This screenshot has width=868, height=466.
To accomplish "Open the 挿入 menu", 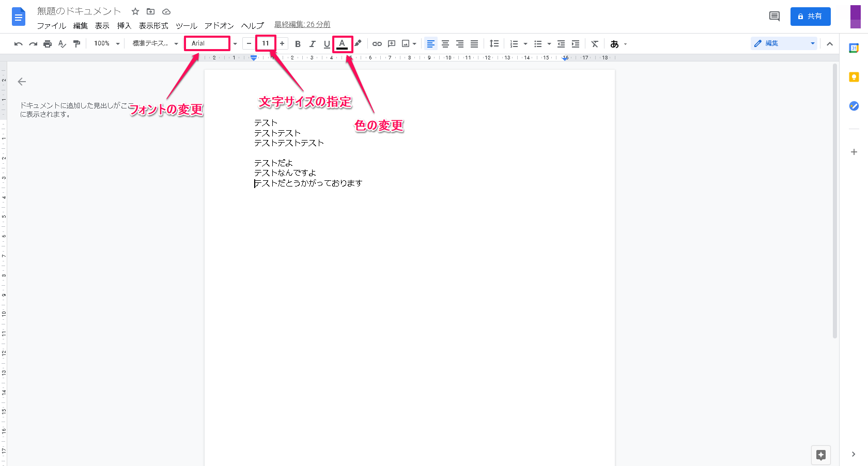I will click(124, 25).
